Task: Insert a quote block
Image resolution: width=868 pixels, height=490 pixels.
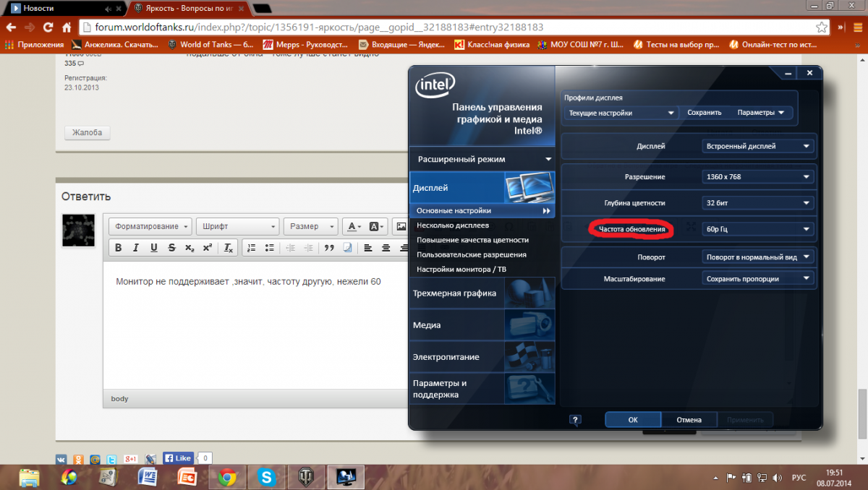Action: 329,248
